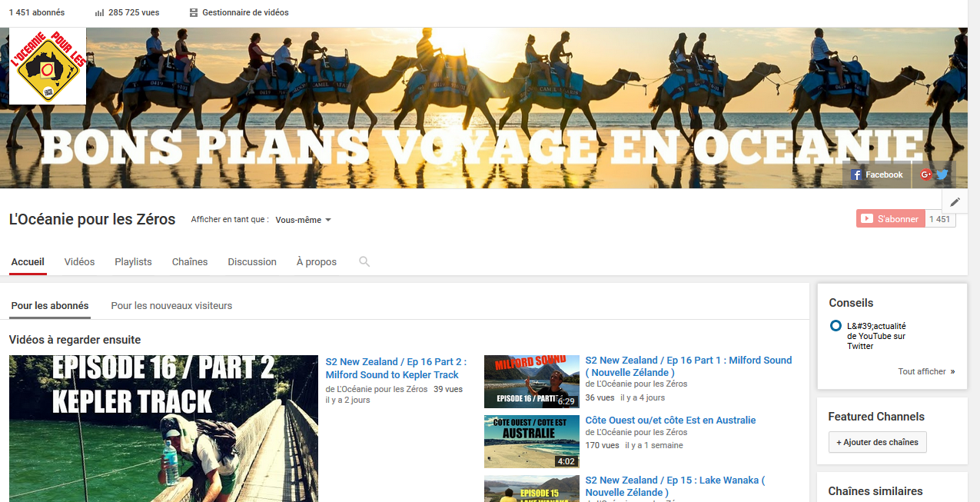Open Gestionnaire de vidéos link
This screenshot has width=980, height=502.
click(x=245, y=13)
